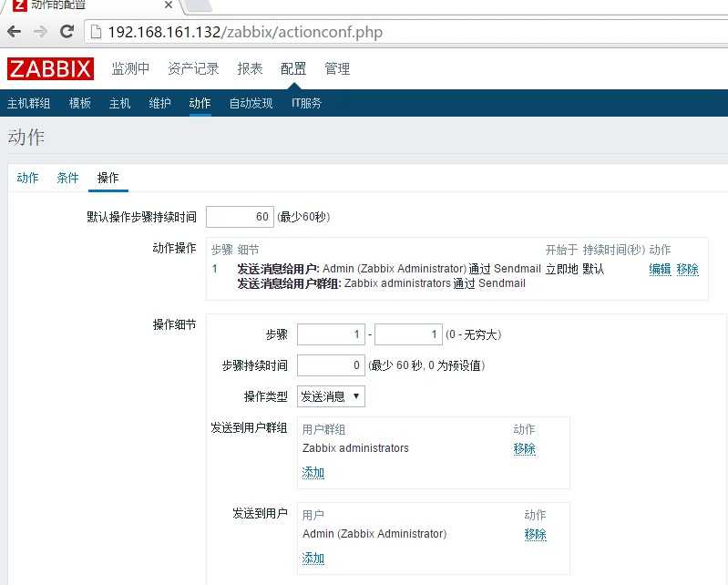
Task: Click the 动作 page heading
Action: coord(26,138)
